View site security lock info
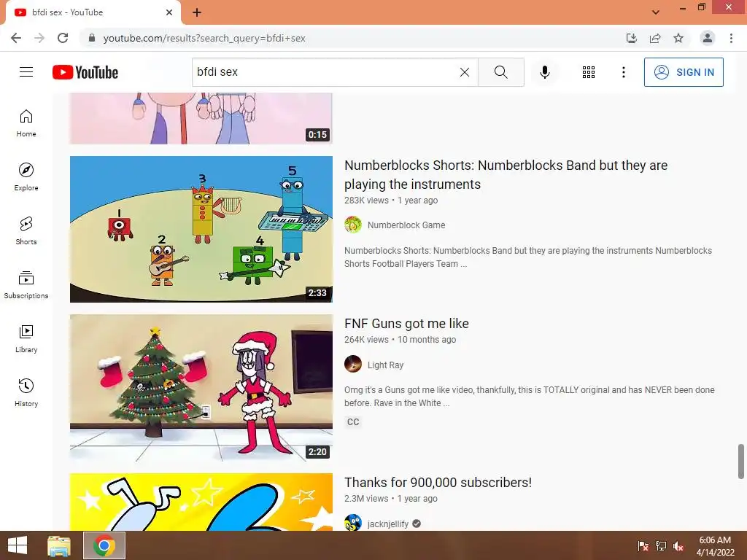 pyautogui.click(x=92, y=38)
